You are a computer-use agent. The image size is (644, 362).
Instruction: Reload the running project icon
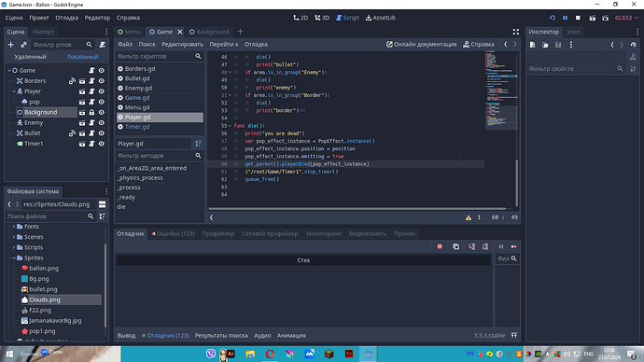point(553,18)
